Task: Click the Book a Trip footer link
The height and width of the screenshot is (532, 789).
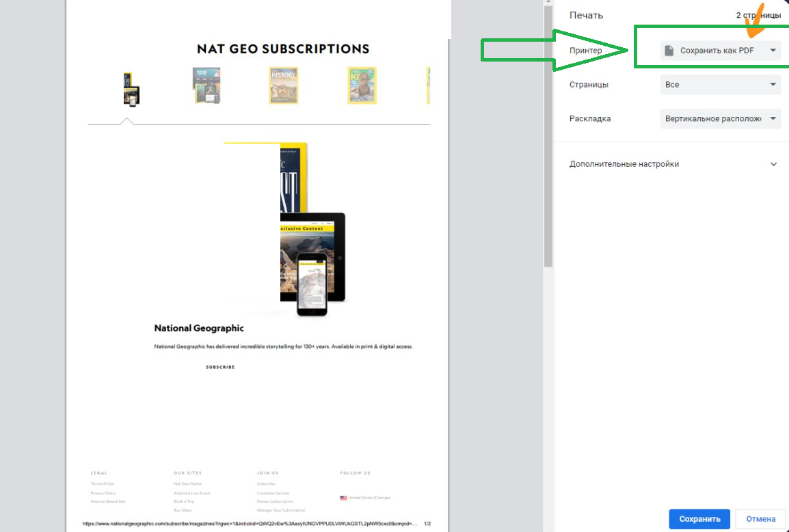Action: (184, 502)
